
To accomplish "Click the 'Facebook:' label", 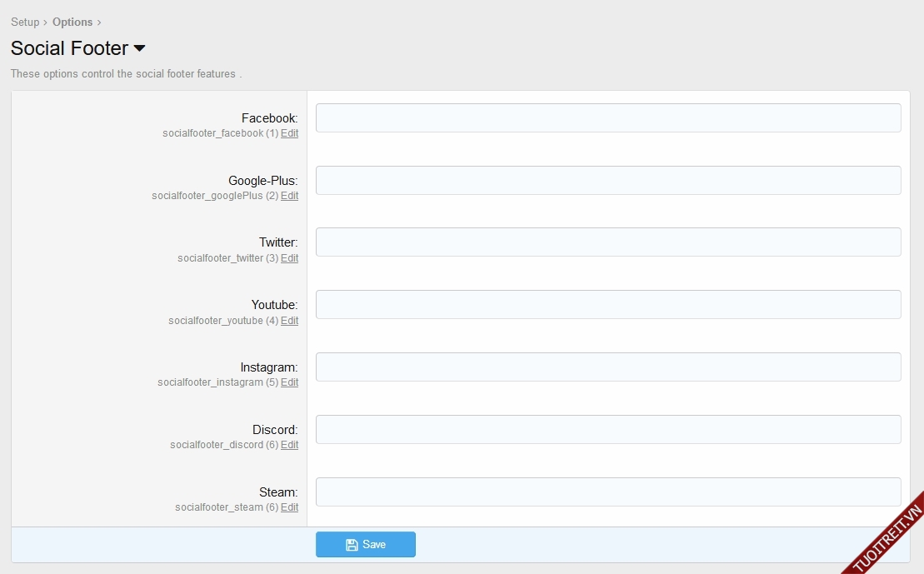I will click(x=269, y=118).
